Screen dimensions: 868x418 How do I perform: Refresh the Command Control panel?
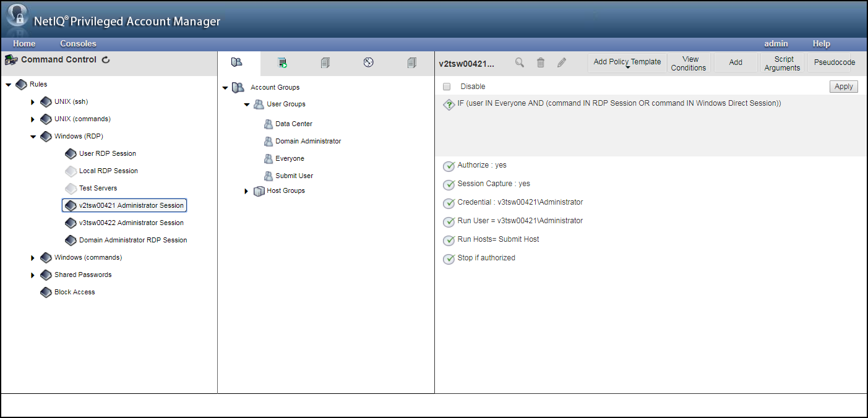[106, 60]
